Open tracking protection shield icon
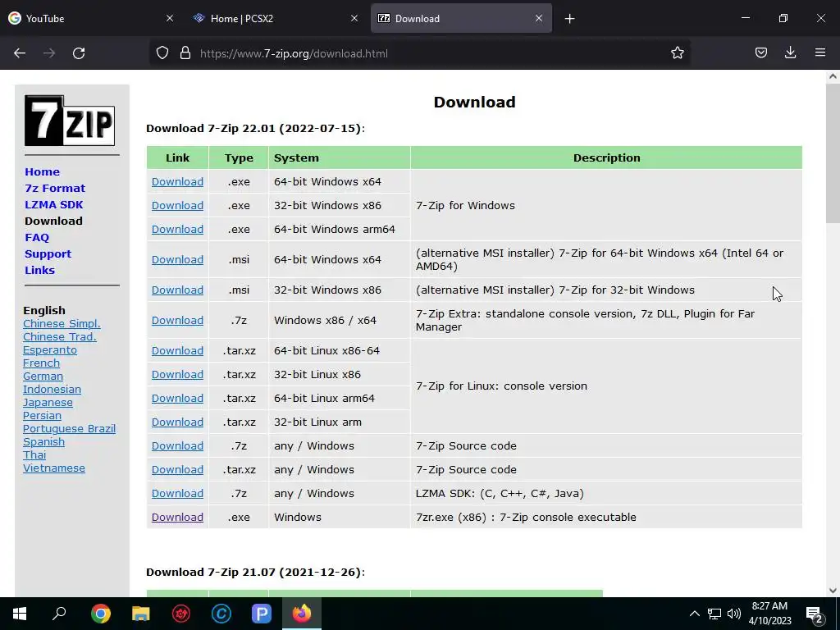The image size is (840, 630). [x=162, y=52]
